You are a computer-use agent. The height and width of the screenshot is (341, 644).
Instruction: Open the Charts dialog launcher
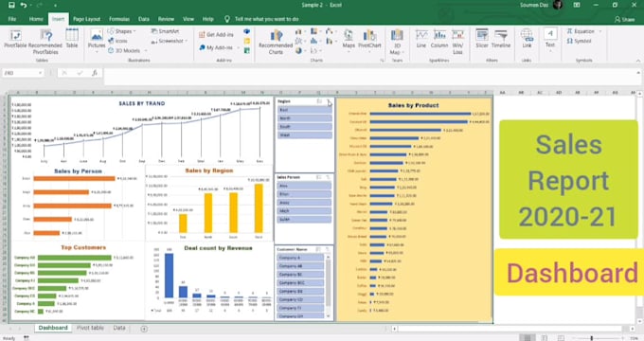tap(383, 61)
